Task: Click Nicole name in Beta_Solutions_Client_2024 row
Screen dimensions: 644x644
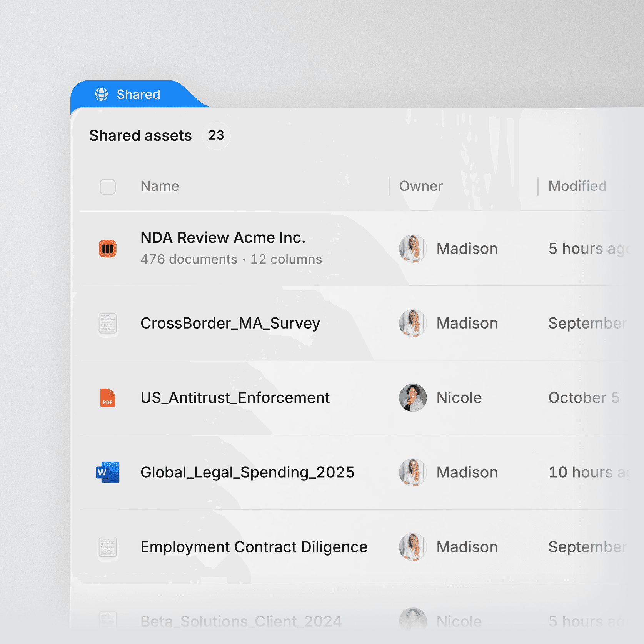Action: click(459, 622)
